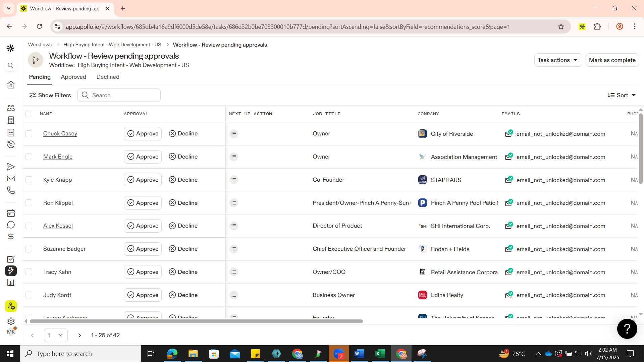Image resolution: width=644 pixels, height=362 pixels.
Task: Switch to Declined tab
Action: point(108,77)
